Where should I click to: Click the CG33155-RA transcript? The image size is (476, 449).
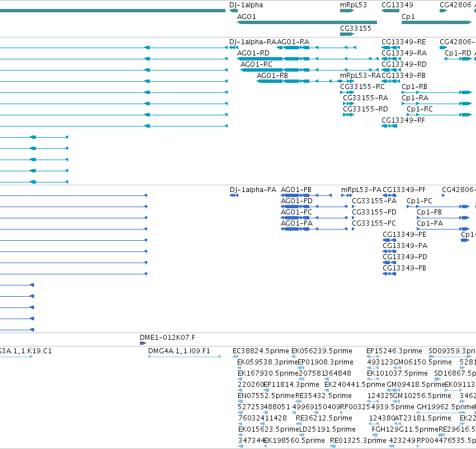tap(348, 104)
